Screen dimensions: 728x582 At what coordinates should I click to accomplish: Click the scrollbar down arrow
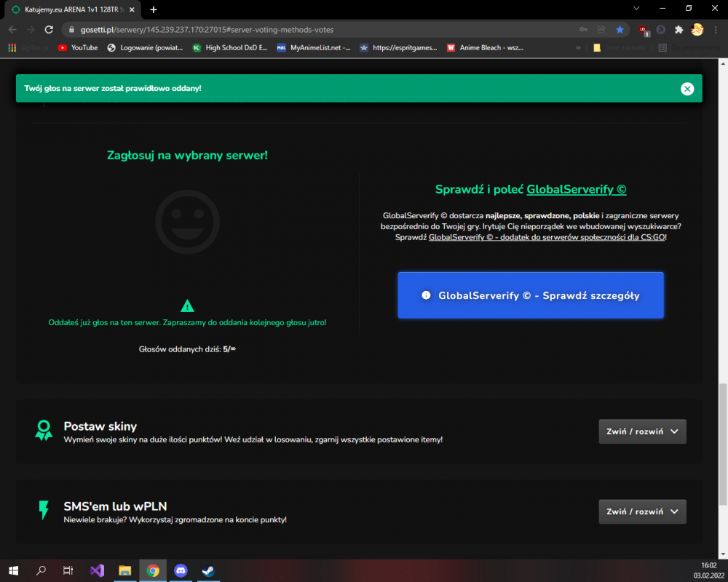723,554
